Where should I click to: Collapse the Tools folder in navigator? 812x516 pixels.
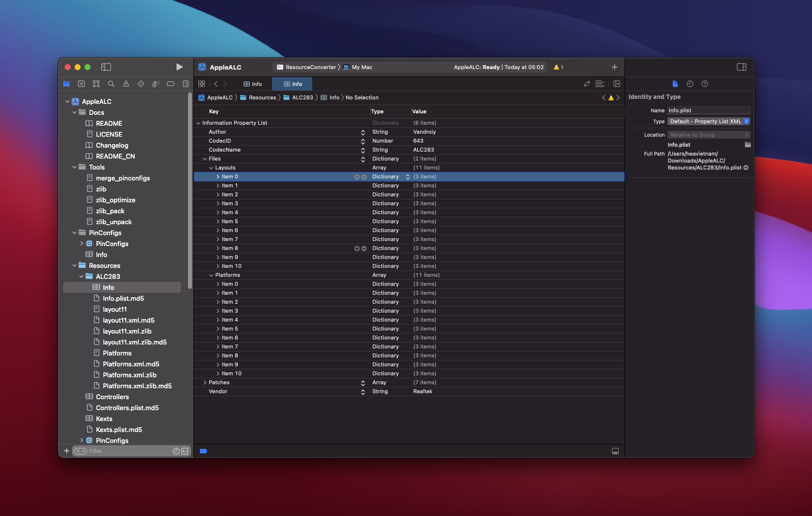tap(75, 168)
